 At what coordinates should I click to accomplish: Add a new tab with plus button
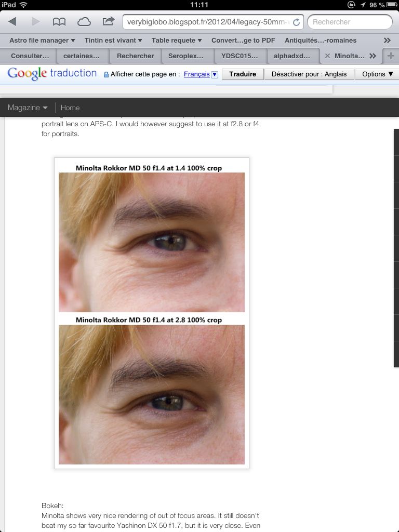[x=391, y=56]
